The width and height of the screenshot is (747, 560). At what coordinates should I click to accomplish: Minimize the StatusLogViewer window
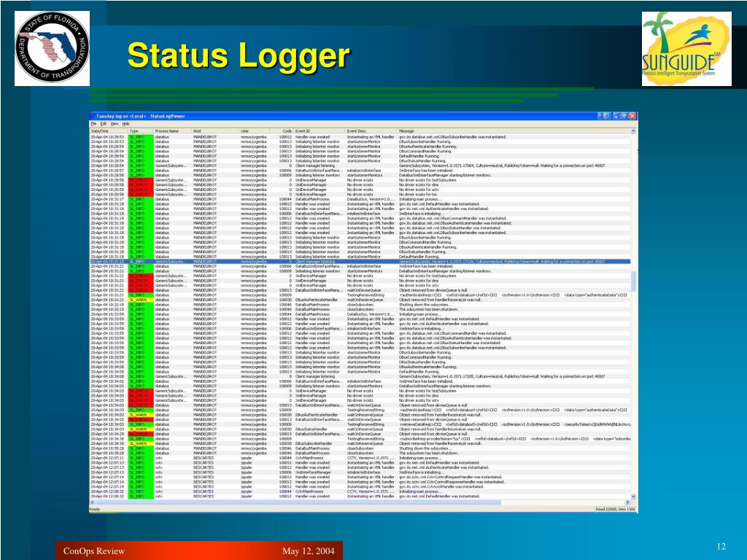(x=616, y=116)
